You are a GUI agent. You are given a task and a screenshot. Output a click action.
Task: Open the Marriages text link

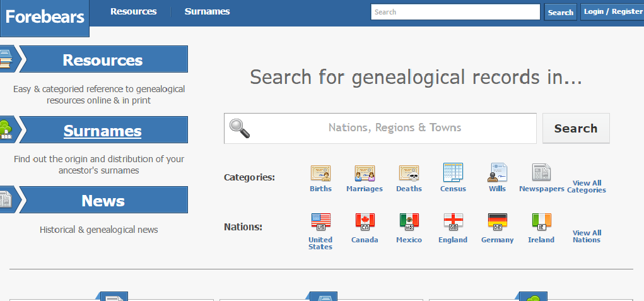pos(365,189)
